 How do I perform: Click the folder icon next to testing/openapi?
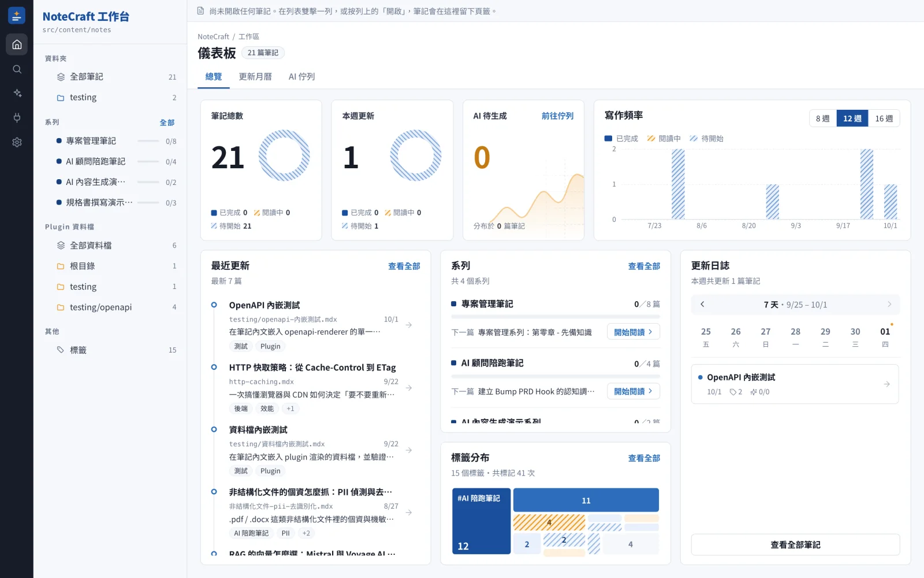pyautogui.click(x=61, y=307)
